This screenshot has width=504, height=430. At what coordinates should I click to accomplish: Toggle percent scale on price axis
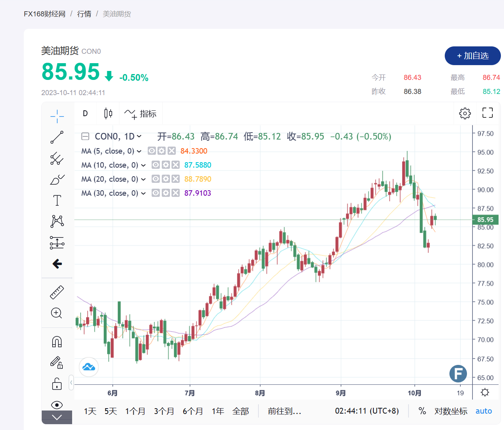coord(422,411)
